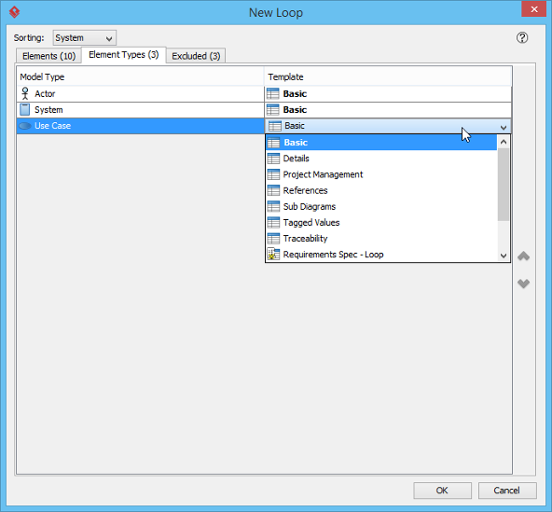Screen dimensions: 552x512
Task: Select the Use Case model type row
Action: coord(140,126)
